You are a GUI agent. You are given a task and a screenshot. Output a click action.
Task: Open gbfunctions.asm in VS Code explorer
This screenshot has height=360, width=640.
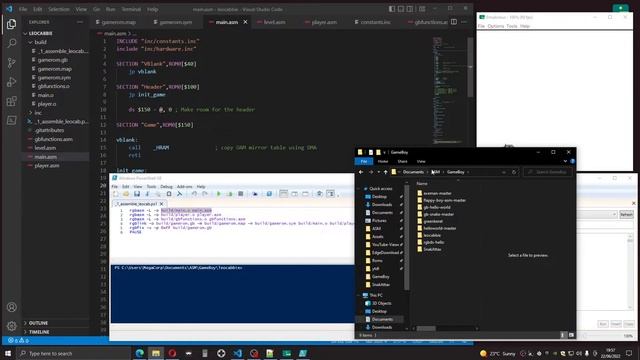point(53,139)
